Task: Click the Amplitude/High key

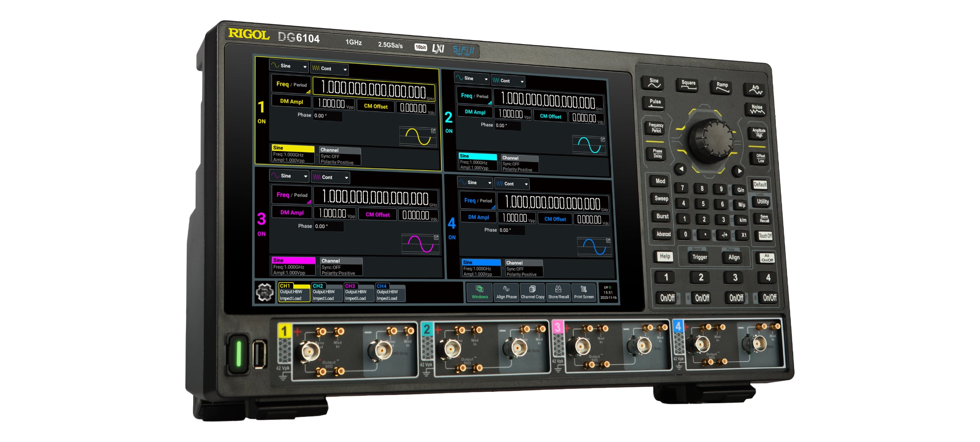Action: click(759, 133)
